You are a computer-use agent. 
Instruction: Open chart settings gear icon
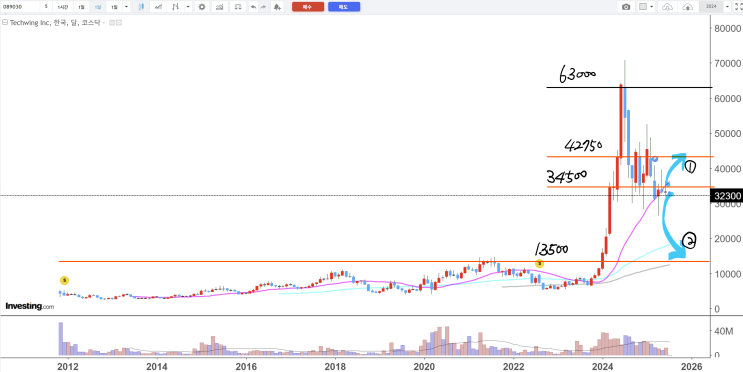[202, 7]
